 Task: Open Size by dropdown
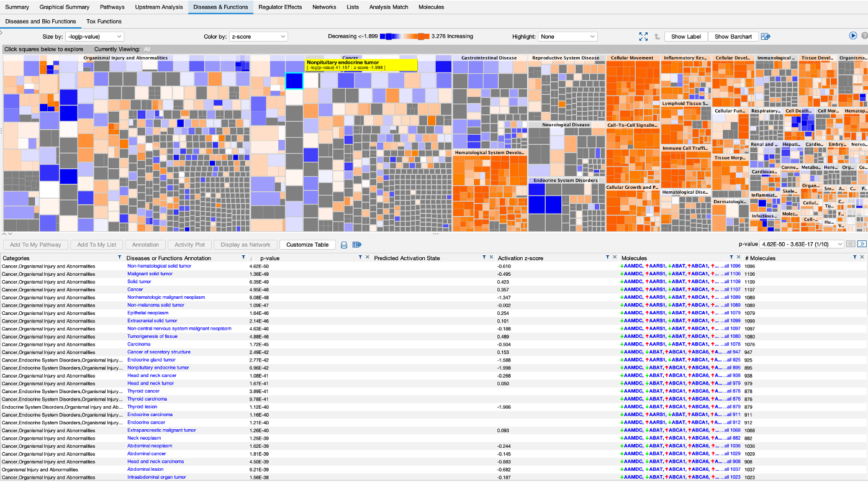click(x=94, y=37)
